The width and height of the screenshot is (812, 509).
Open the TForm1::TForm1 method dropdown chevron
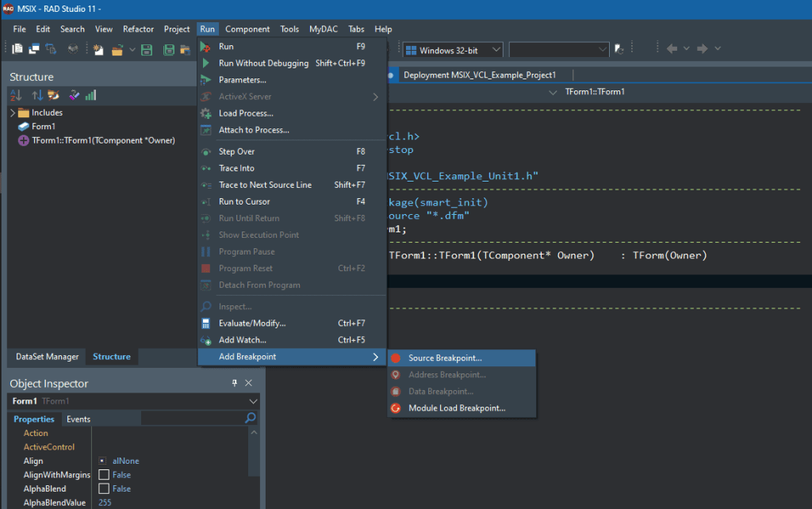pos(553,92)
